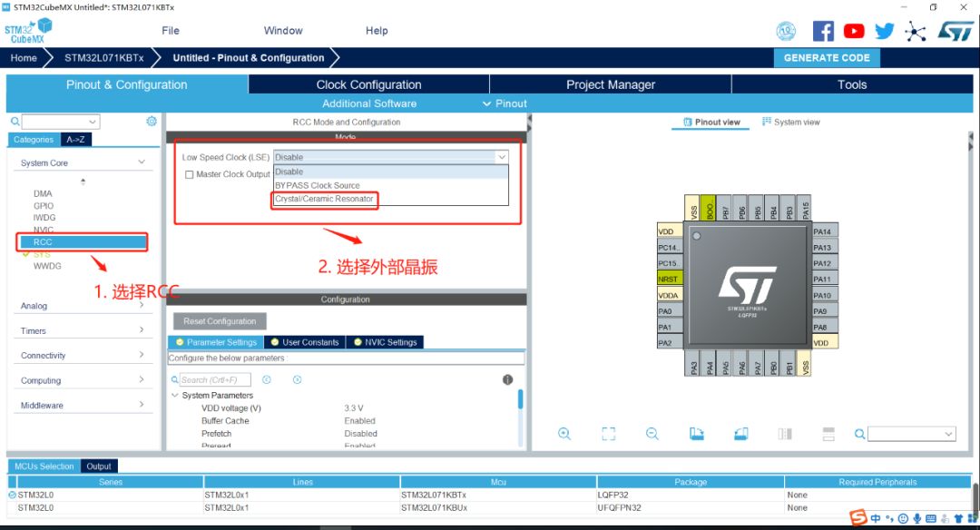Open the Window menu
Image resolution: width=980 pixels, height=530 pixels.
click(283, 31)
